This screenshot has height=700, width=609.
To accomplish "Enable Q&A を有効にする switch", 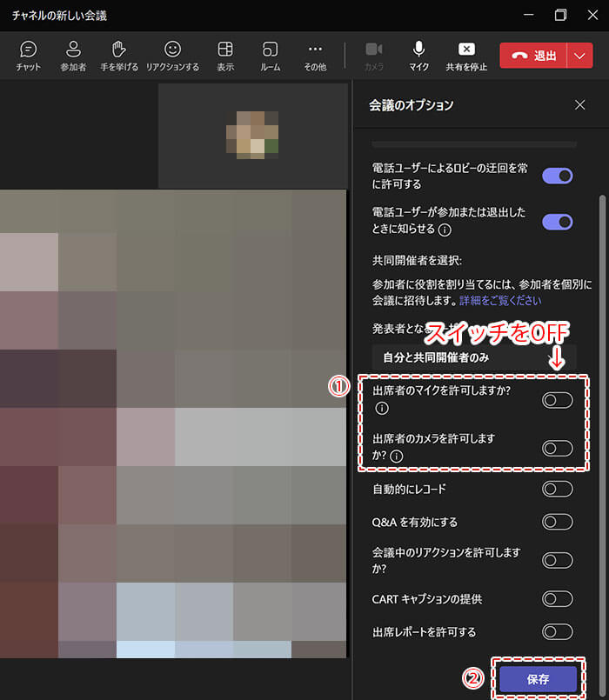I will tap(558, 522).
